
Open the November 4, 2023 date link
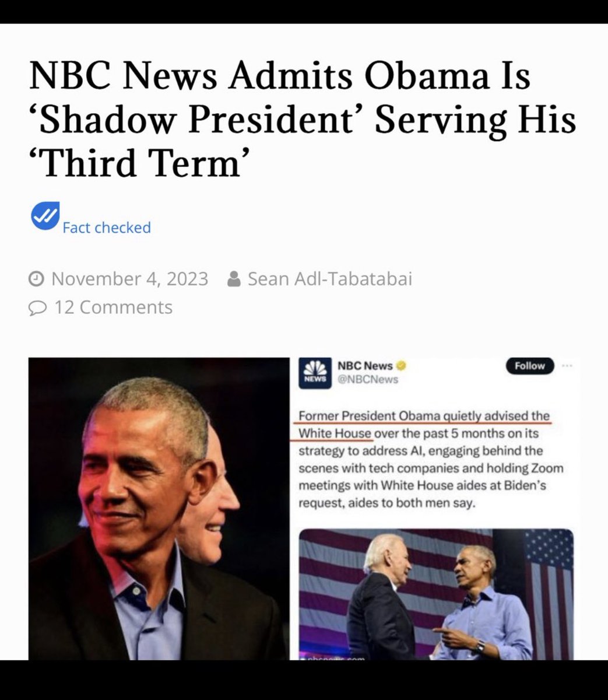(x=129, y=279)
